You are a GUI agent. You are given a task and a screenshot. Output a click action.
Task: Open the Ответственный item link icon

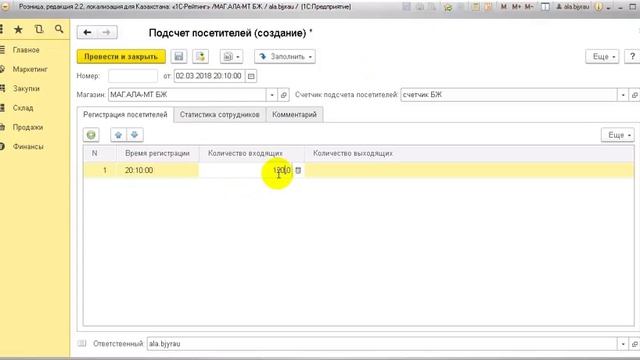(635, 344)
